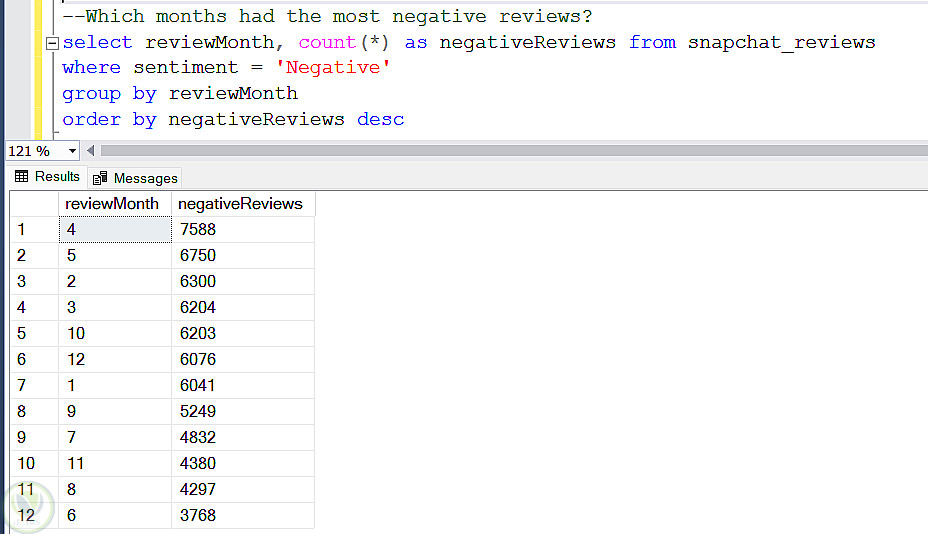Select negativeReviews cell 4380
Screen dimensions: 928x534
(x=243, y=464)
